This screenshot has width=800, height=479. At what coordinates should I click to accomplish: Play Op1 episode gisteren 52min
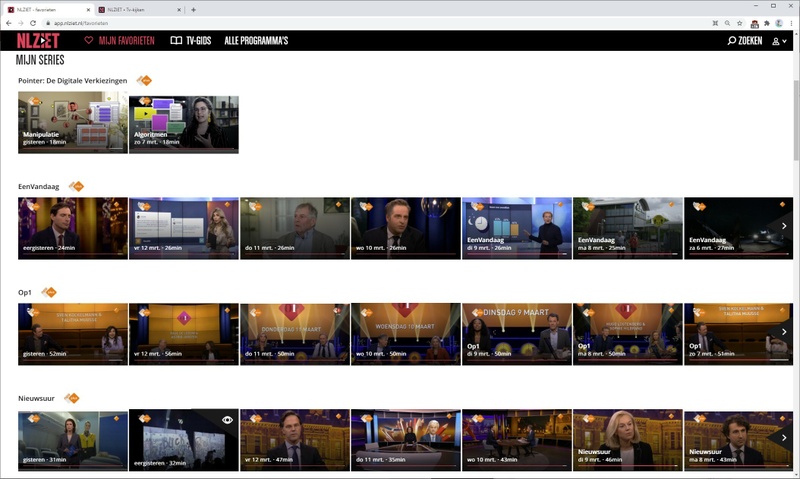coord(73,334)
